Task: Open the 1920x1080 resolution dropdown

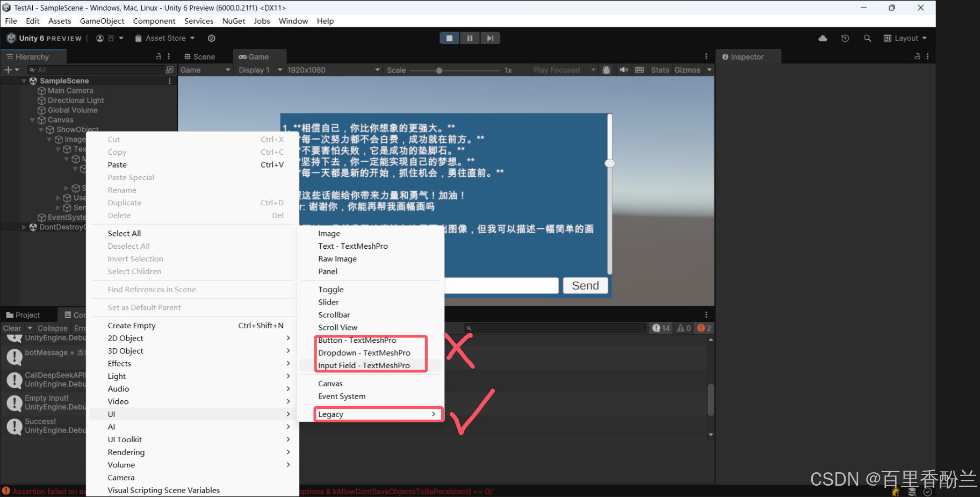Action: [x=333, y=70]
